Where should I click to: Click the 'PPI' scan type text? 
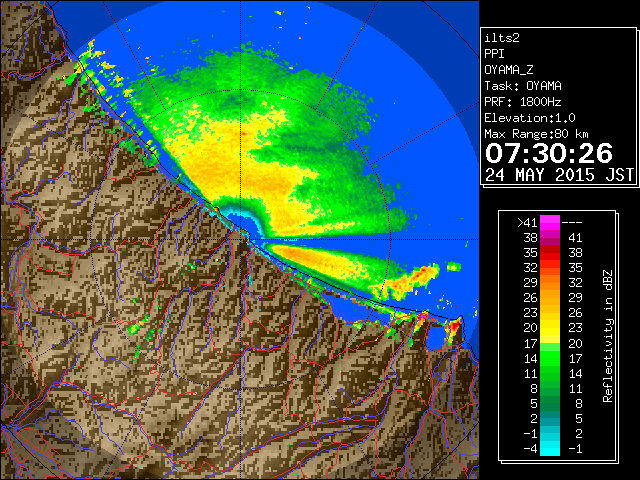point(494,54)
